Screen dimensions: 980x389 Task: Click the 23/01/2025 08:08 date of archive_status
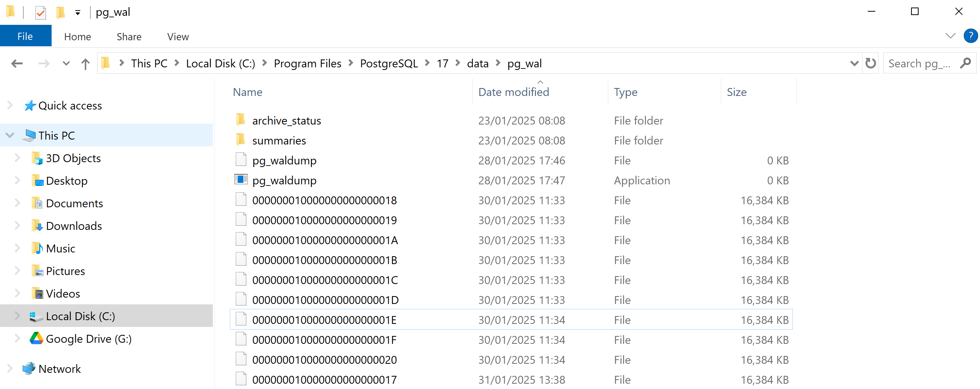(x=522, y=120)
